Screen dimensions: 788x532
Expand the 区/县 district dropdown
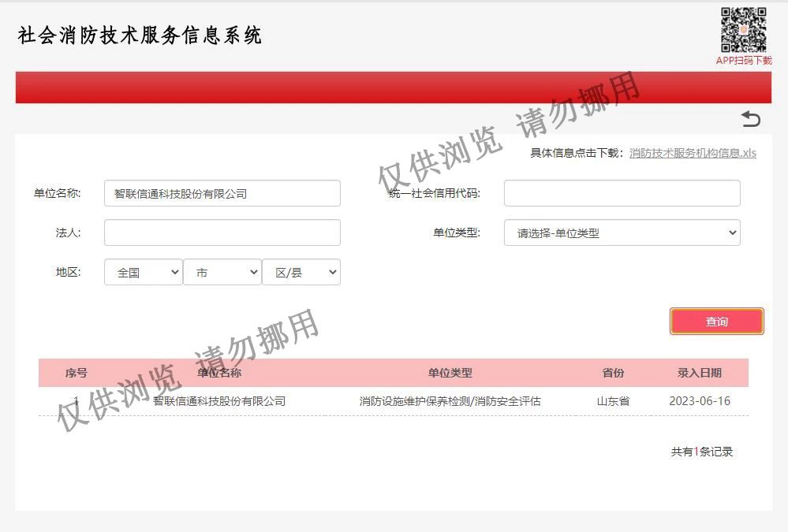tap(301, 272)
